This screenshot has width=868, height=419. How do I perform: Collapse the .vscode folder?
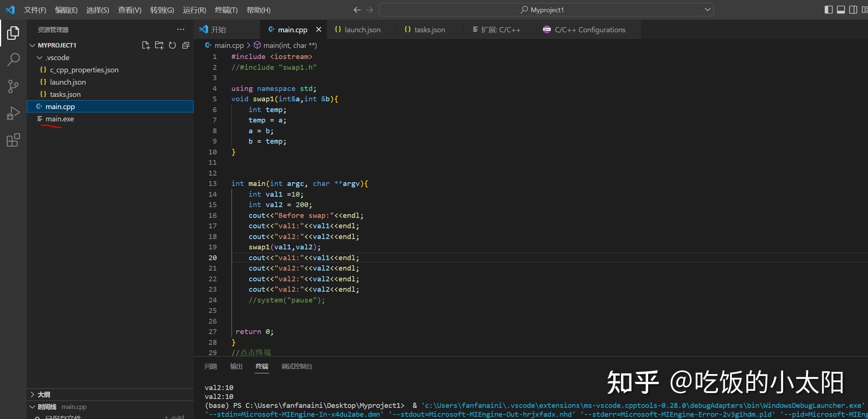pyautogui.click(x=39, y=58)
